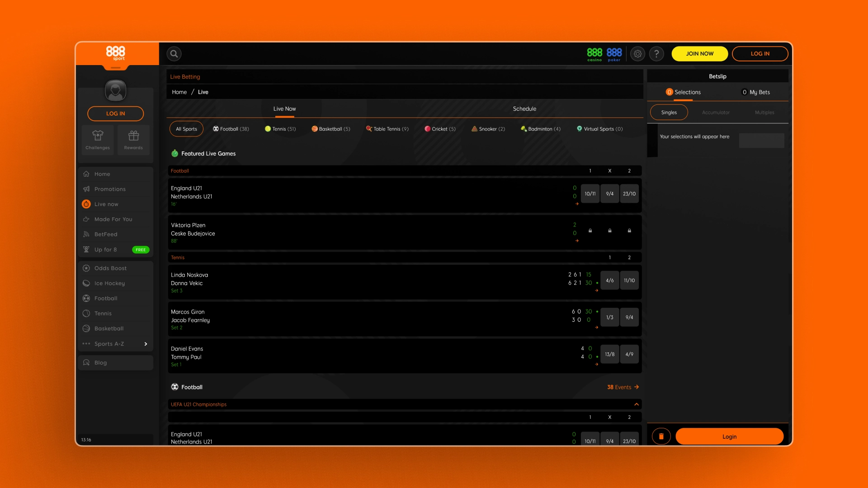Filter by Table Tennis (9)
This screenshot has height=488, width=868.
387,129
